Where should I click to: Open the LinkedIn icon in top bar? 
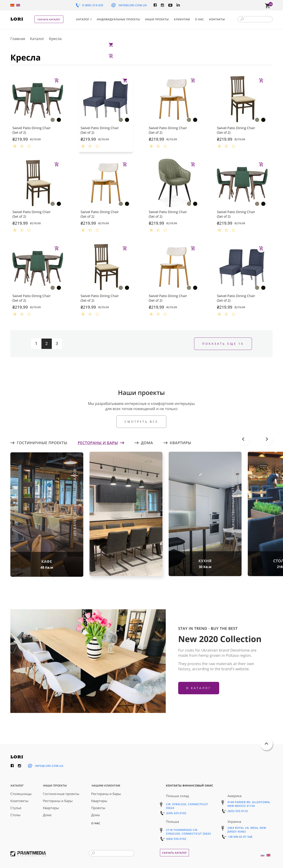click(x=178, y=5)
